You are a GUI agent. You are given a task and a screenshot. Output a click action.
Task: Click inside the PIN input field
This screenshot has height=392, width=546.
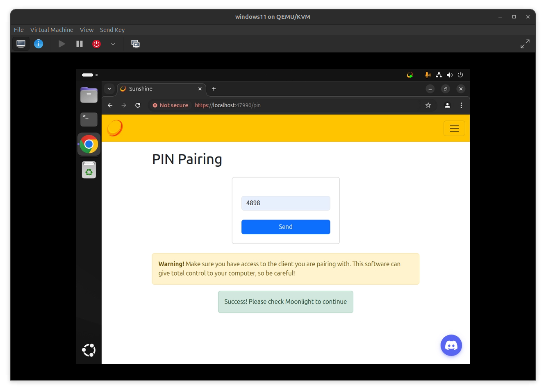(x=286, y=203)
